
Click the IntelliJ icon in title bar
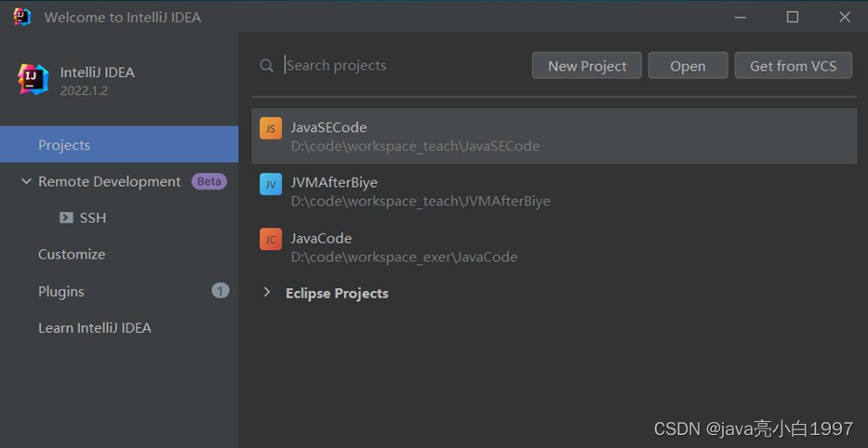(22, 17)
